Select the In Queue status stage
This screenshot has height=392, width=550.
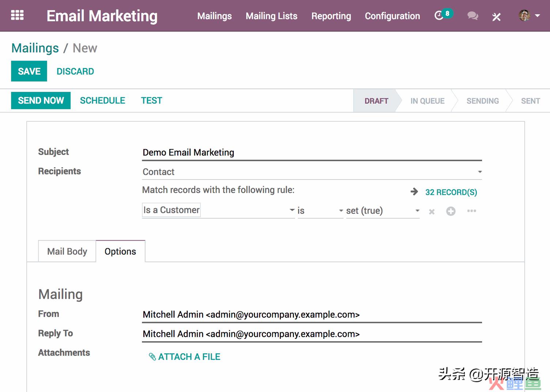[427, 101]
